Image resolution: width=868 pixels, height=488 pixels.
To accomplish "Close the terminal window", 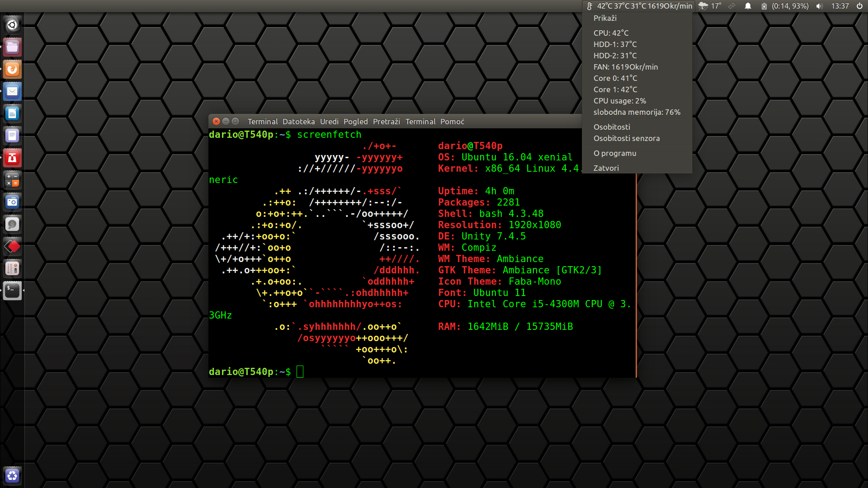I will coord(216,121).
